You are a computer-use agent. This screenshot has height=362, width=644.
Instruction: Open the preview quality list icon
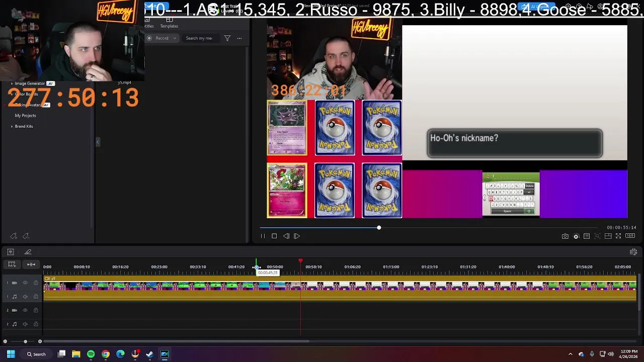[x=587, y=236]
